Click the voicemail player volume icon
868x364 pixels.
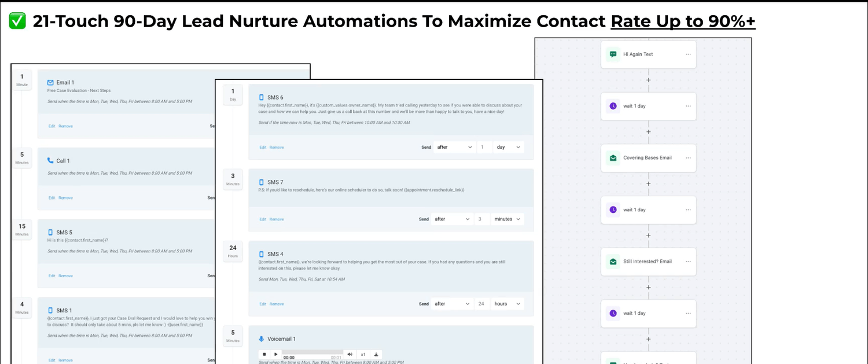pos(350,354)
